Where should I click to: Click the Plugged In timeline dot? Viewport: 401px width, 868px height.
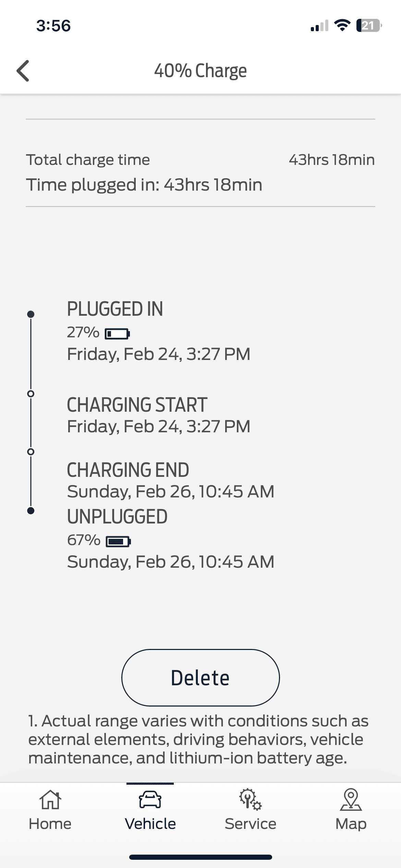pos(31,314)
